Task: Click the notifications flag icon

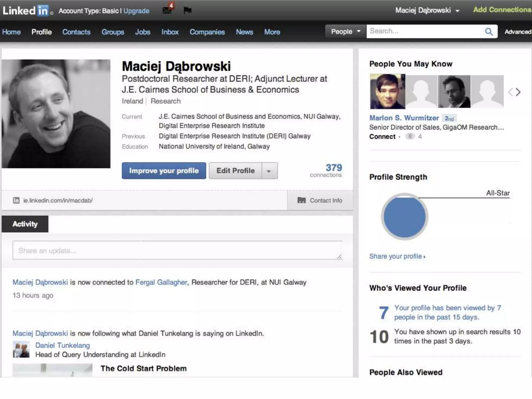Action: point(187,10)
